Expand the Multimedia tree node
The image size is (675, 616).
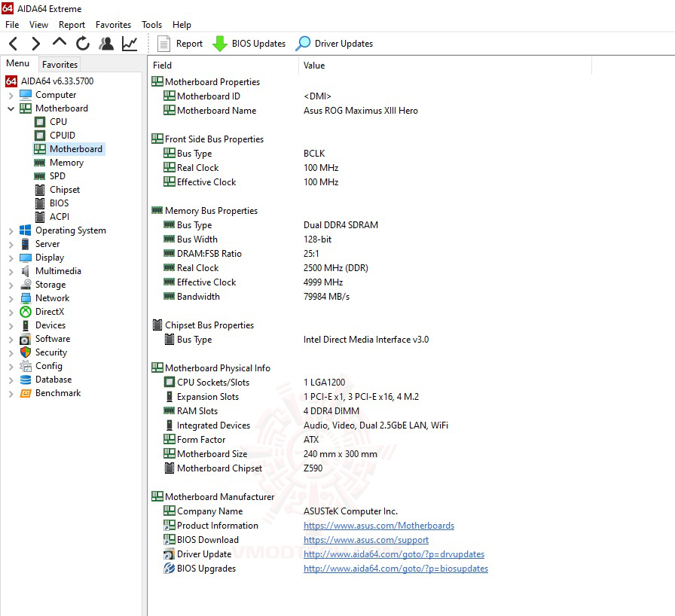[x=11, y=271]
